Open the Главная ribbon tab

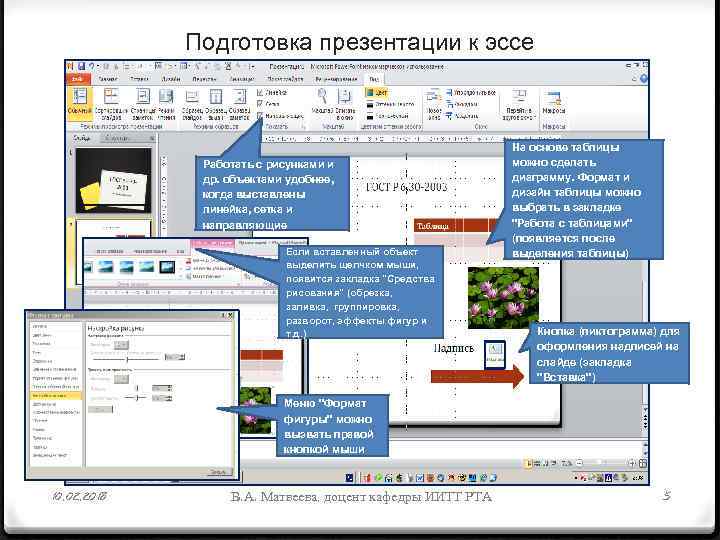pos(107,79)
